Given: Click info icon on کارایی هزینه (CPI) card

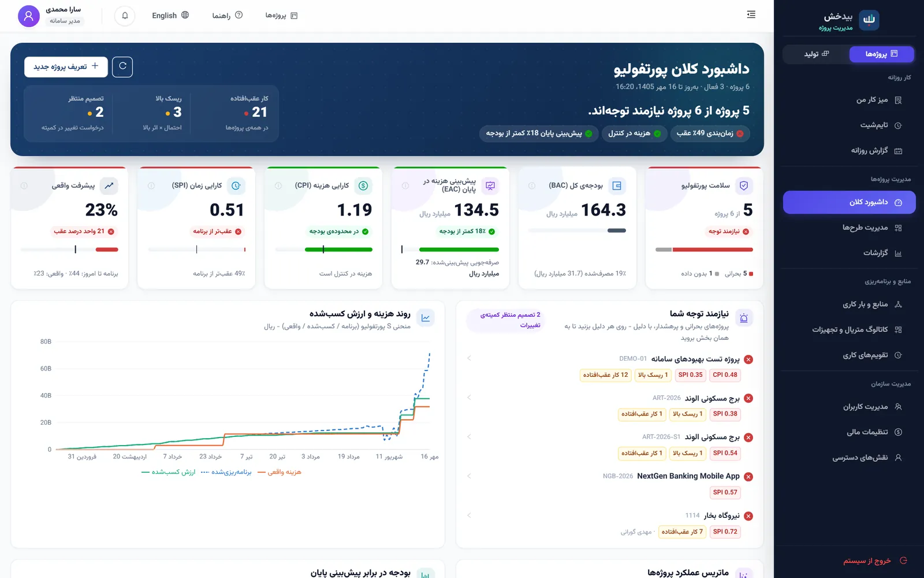Looking at the screenshot, I should click(278, 186).
